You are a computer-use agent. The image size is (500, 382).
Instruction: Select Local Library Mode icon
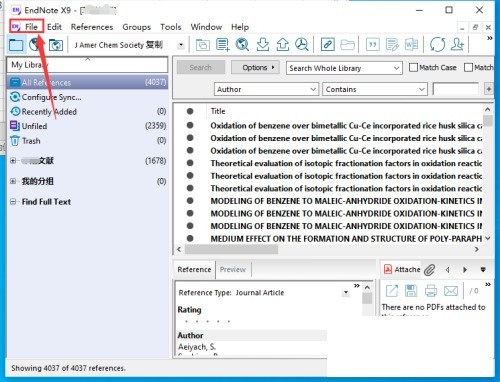click(16, 44)
